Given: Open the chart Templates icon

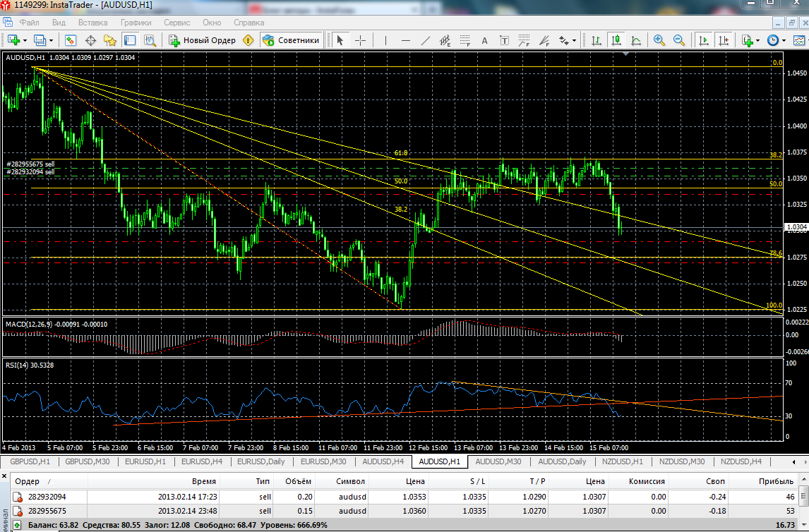Looking at the screenshot, I should pos(798,40).
